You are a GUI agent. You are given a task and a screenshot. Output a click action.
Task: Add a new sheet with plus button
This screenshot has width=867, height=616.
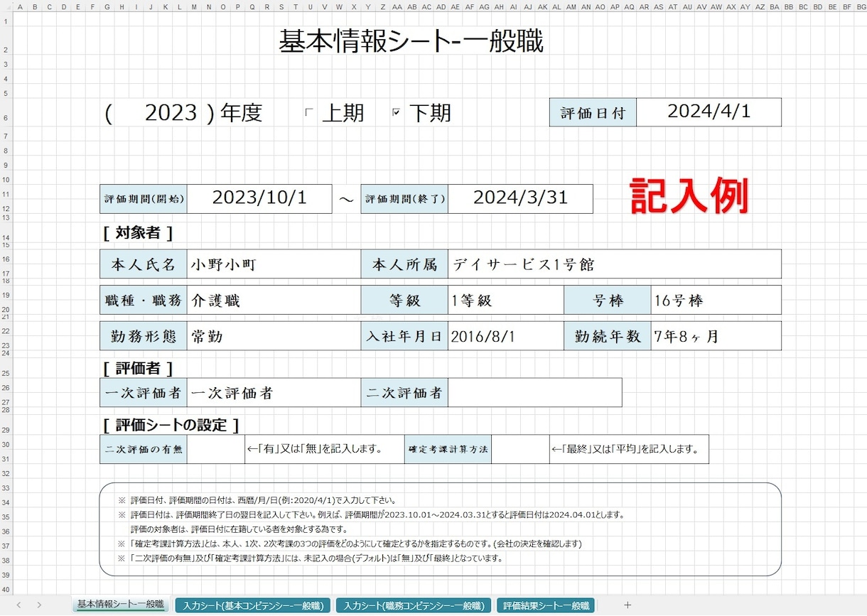pos(628,605)
